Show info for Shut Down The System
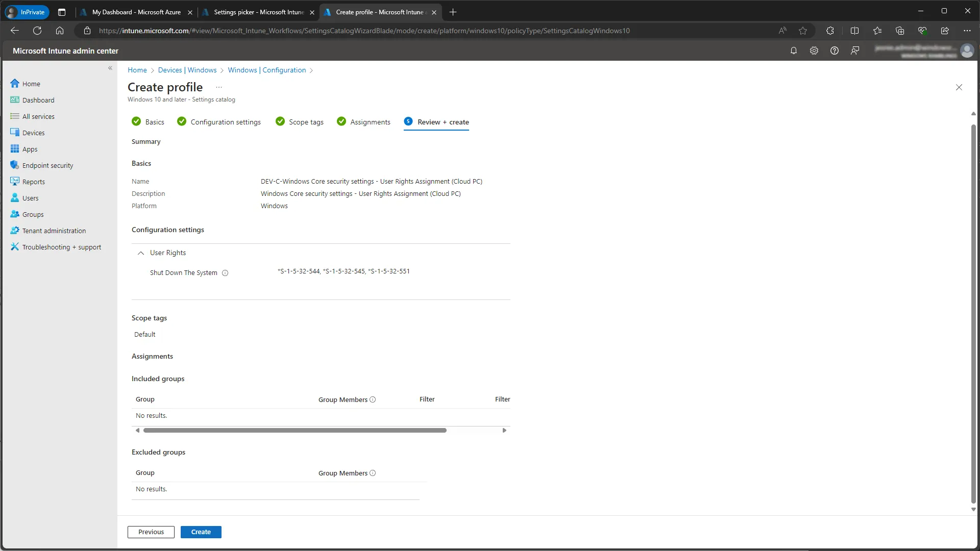This screenshot has width=980, height=551. pyautogui.click(x=225, y=273)
